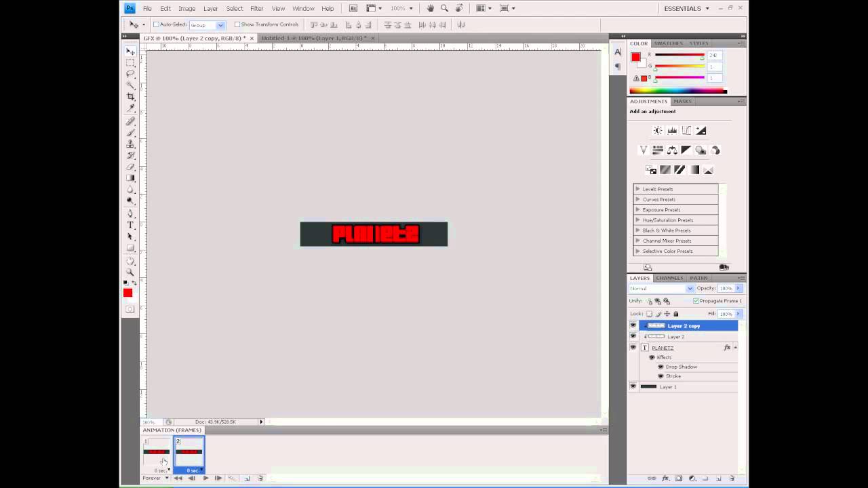
Task: Expand Exposure Presets list
Action: coord(637,209)
